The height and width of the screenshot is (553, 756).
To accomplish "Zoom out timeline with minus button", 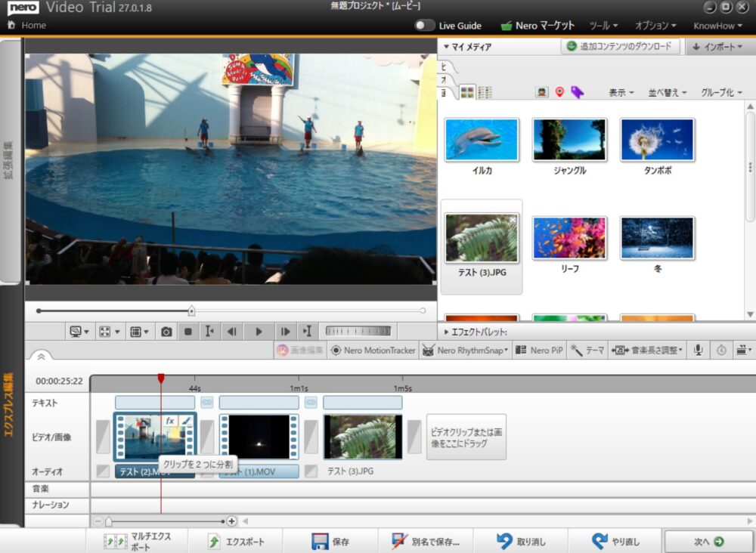I will pyautogui.click(x=98, y=521).
